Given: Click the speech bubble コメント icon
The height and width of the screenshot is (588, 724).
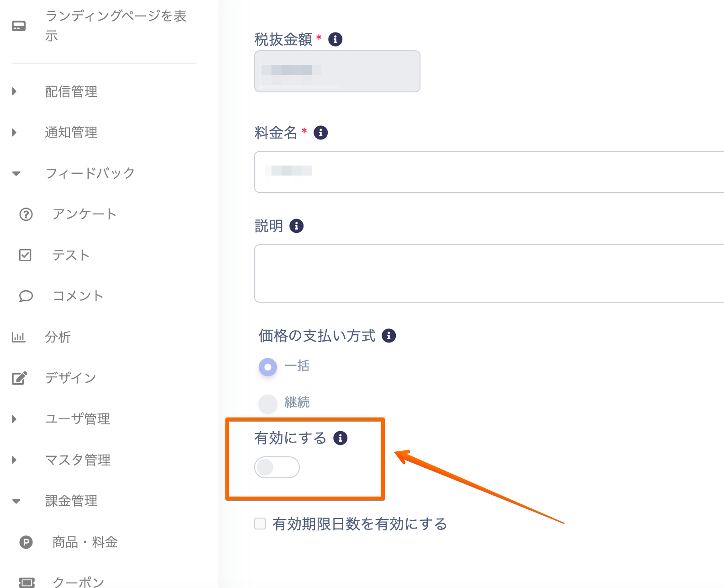Looking at the screenshot, I should point(26,296).
